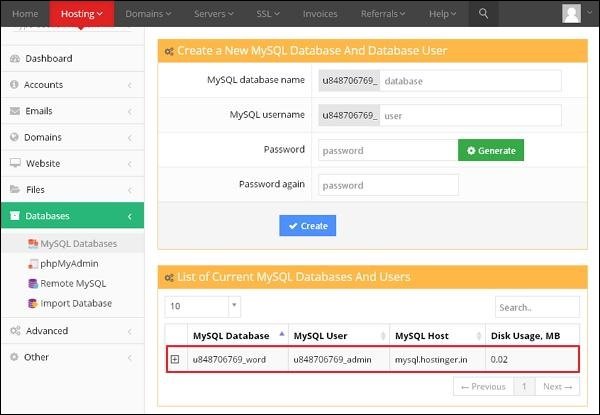Viewport: 600px width, 415px height.
Task: Expand the u848706769_word database row
Action: [x=175, y=360]
